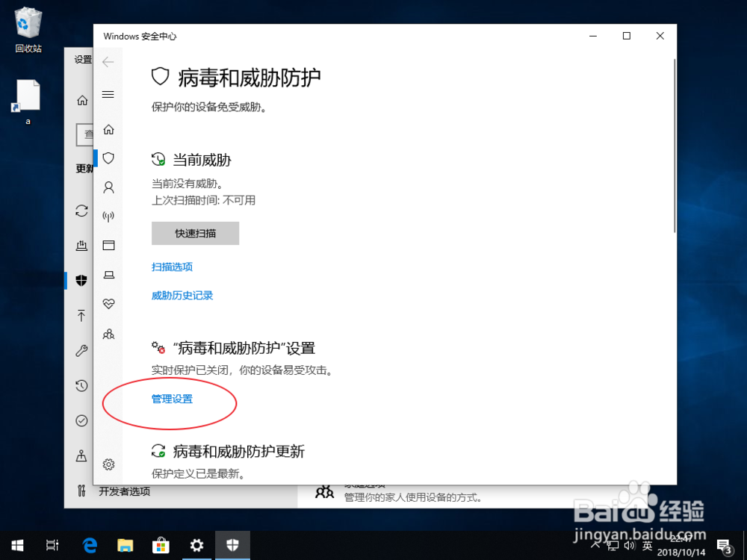The height and width of the screenshot is (560, 747).
Task: Open activation checkmark icon in Settings sidebar
Action: pyautogui.click(x=81, y=420)
